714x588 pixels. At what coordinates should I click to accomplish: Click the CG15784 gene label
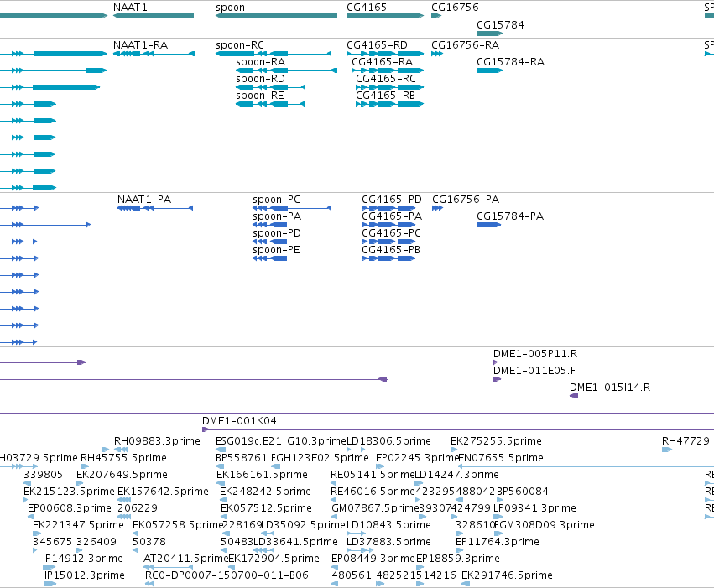[x=500, y=25]
